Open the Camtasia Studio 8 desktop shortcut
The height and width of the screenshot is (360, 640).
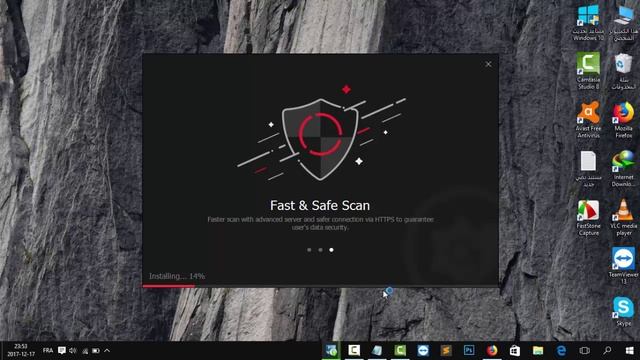[x=588, y=71]
